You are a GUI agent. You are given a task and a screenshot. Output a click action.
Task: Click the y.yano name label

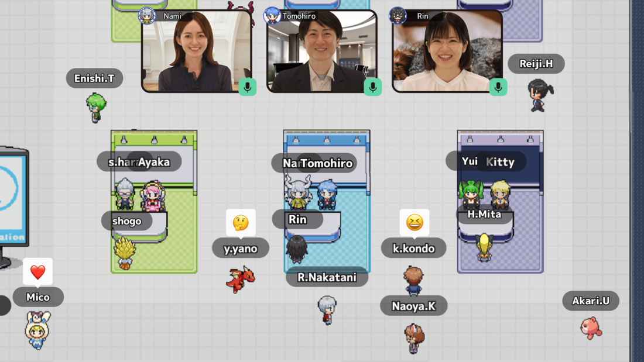tap(241, 249)
